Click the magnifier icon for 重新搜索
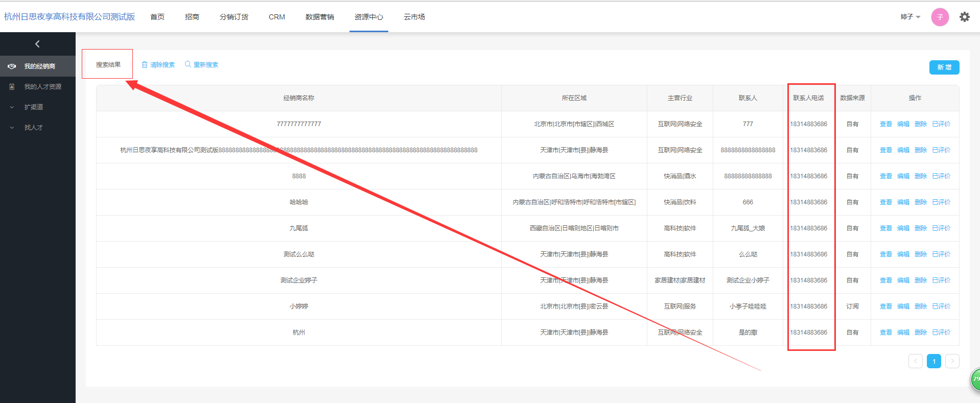980x403 pixels. click(188, 64)
